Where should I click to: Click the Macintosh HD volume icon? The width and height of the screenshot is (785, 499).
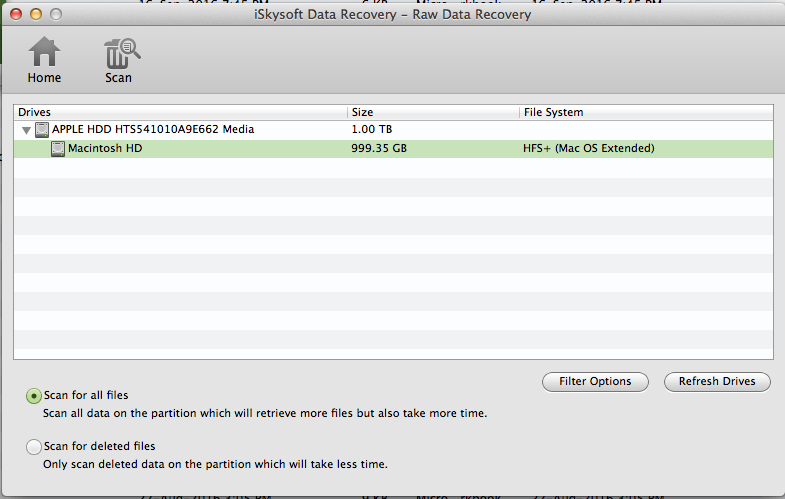[x=58, y=149]
